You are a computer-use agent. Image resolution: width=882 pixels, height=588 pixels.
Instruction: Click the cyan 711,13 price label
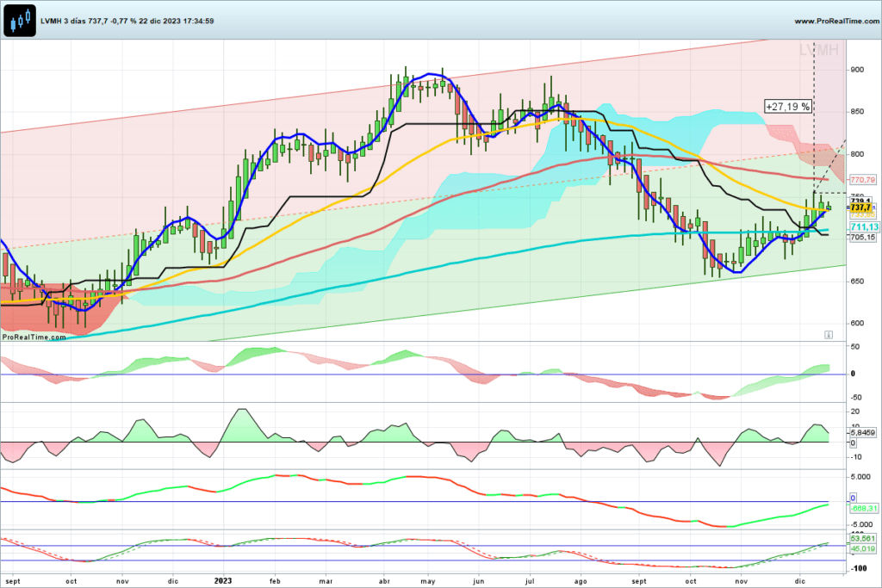pyautogui.click(x=864, y=227)
